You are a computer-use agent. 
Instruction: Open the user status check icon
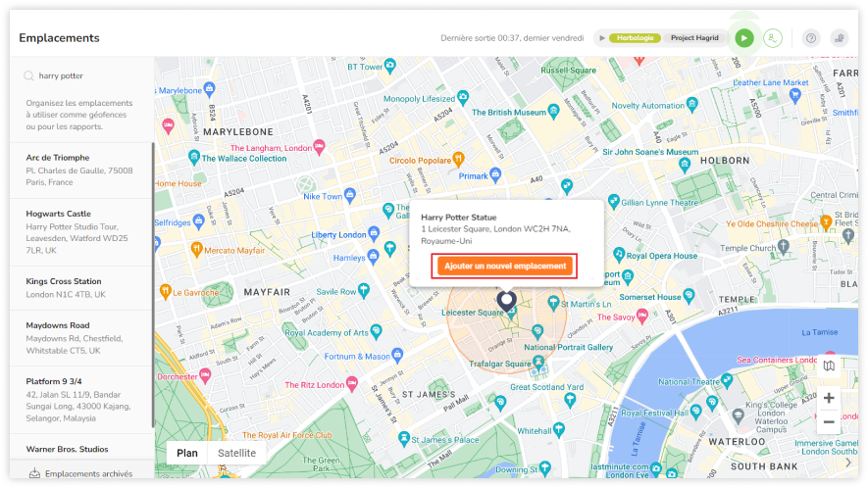(772, 38)
